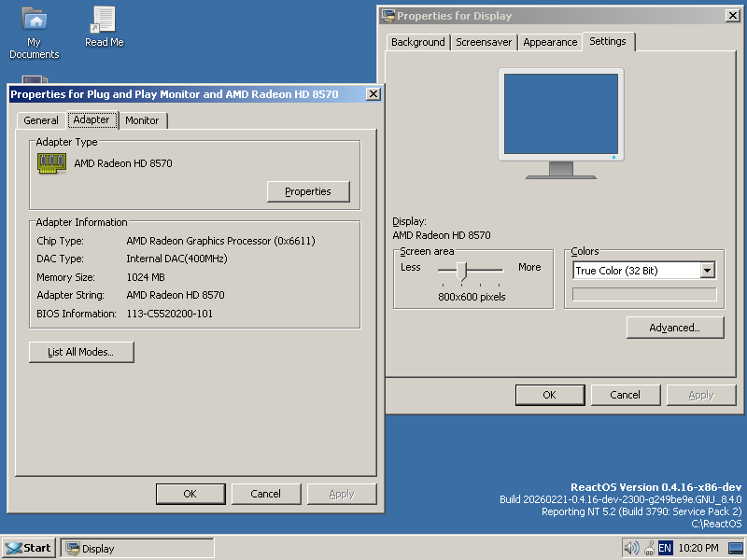The image size is (747, 560).
Task: Click the 10:20 PM clock
Action: [x=698, y=548]
